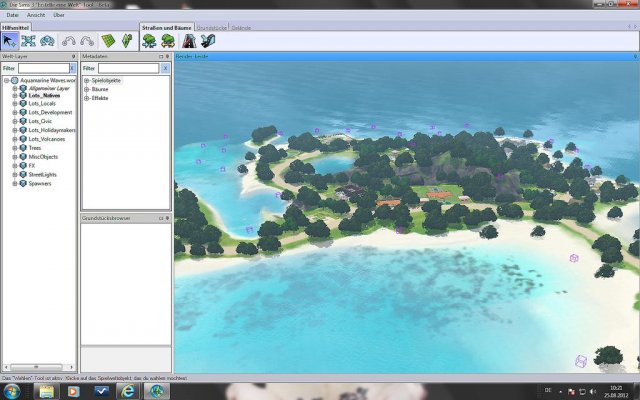The image size is (640, 400).
Task: Collapse the Aquamarine Waves world node
Action: click(x=7, y=80)
